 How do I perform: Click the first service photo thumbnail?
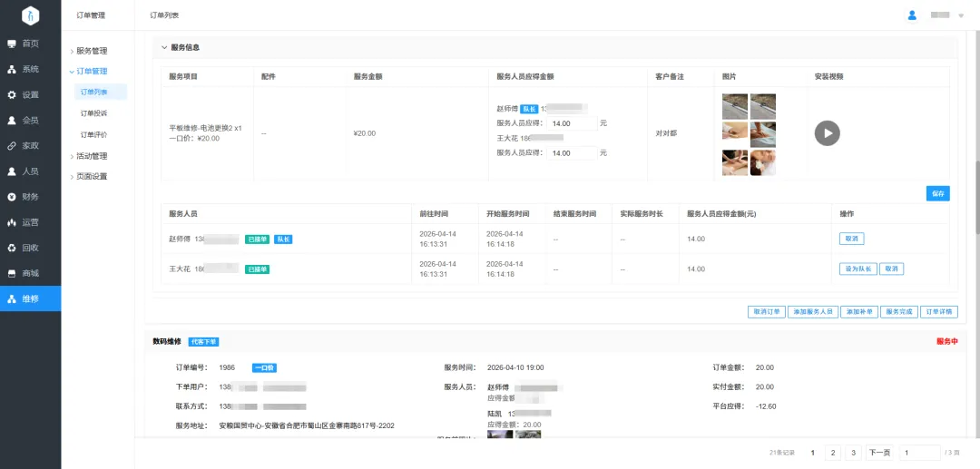click(x=735, y=106)
